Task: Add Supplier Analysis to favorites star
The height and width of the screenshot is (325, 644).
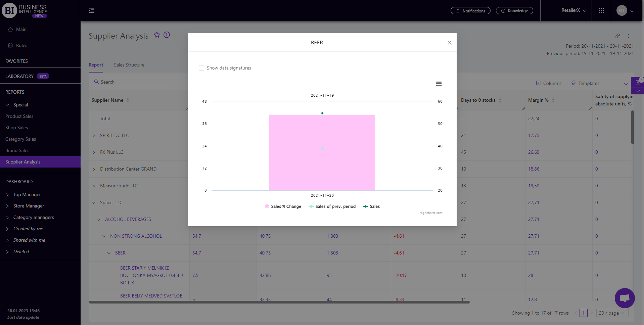Action: [x=157, y=35]
